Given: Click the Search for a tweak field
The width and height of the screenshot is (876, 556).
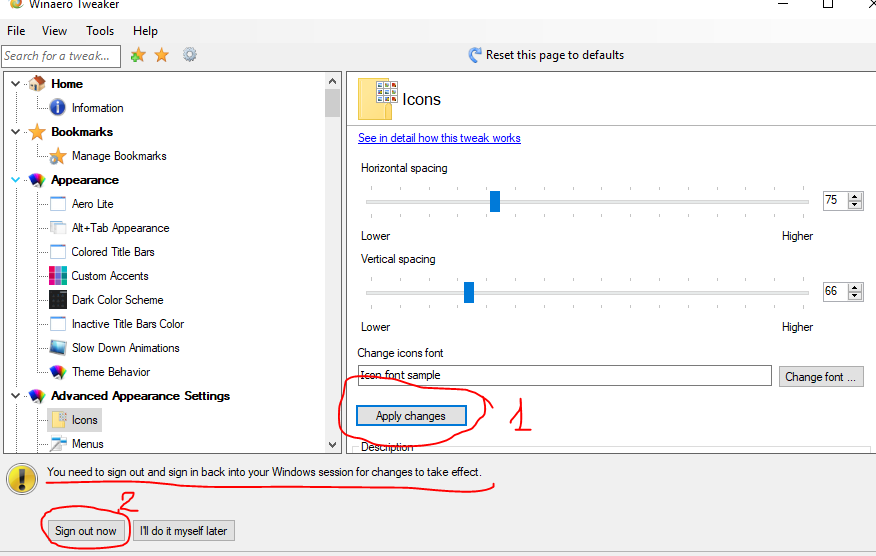Looking at the screenshot, I should tap(60, 56).
